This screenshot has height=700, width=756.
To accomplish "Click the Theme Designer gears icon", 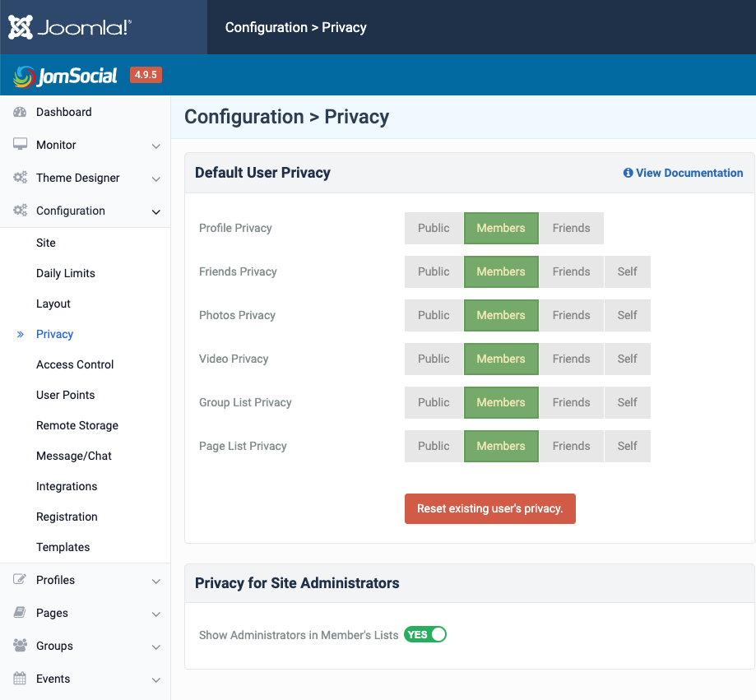I will click(x=20, y=178).
